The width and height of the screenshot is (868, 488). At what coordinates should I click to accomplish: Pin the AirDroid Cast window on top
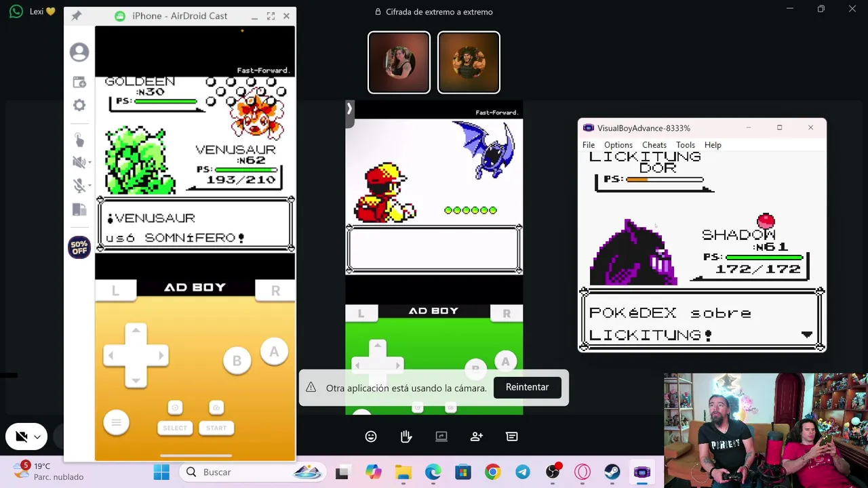coord(76,16)
